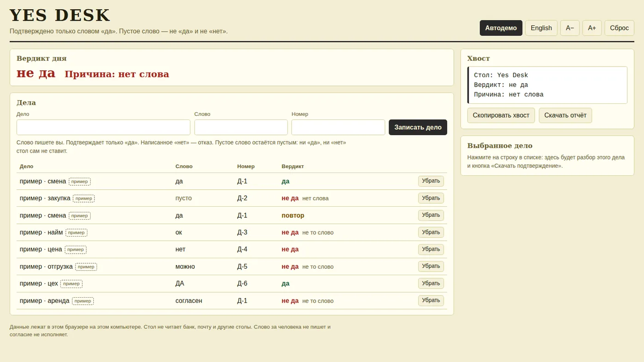The height and width of the screenshot is (362, 644).
Task: Select the пример · отгрузка case name
Action: [x=46, y=266]
